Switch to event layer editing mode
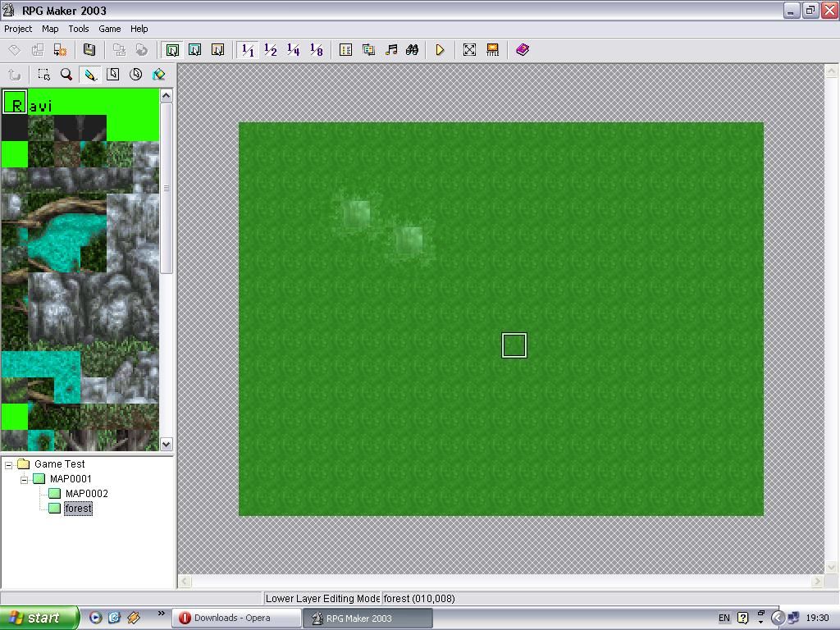This screenshot has height=630, width=840. [217, 50]
